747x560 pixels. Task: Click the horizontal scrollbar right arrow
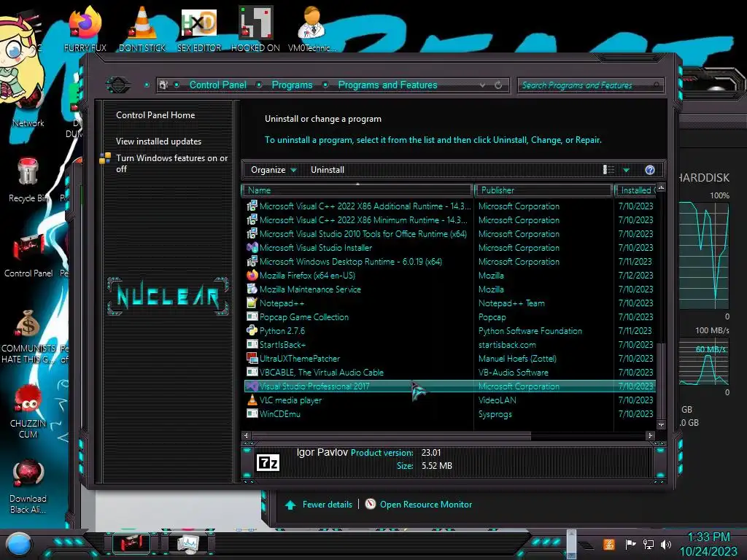click(650, 435)
